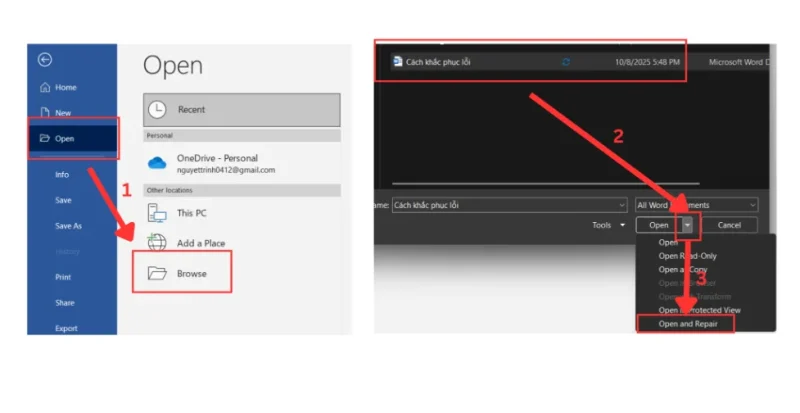Image resolution: width=800 pixels, height=413 pixels.
Task: Select the file Cách khắc phục lỗi
Action: [x=441, y=62]
